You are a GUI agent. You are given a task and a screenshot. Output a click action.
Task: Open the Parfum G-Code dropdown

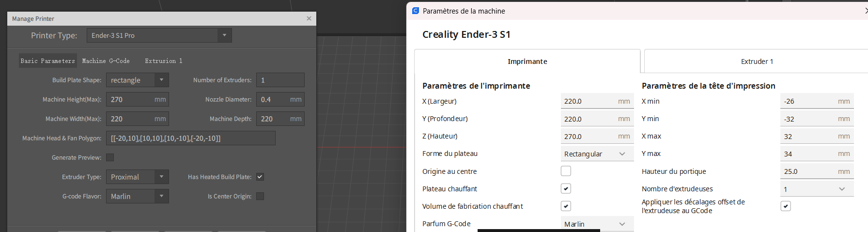click(x=597, y=224)
